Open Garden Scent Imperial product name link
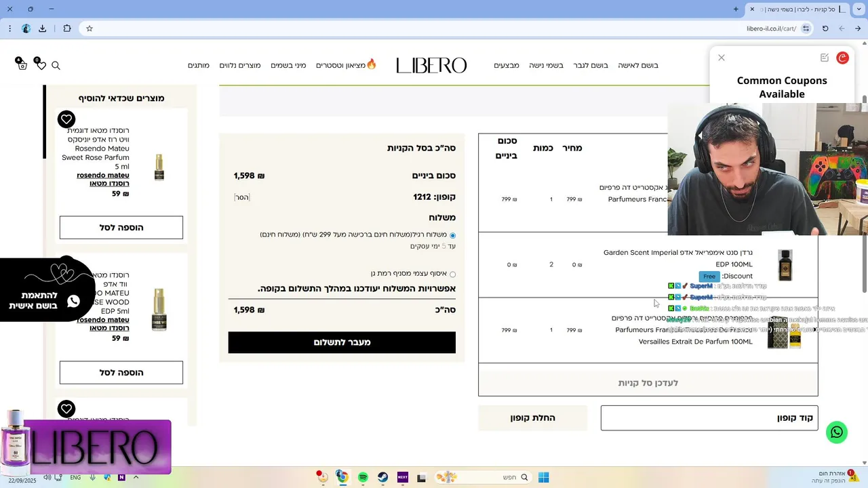The height and width of the screenshot is (488, 868). pyautogui.click(x=678, y=258)
